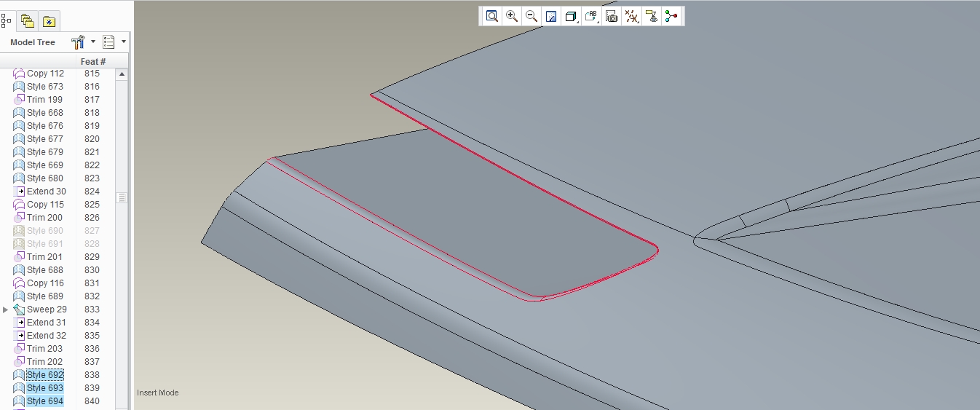Toggle the Annotation Display icon
980x410 pixels.
(x=652, y=16)
